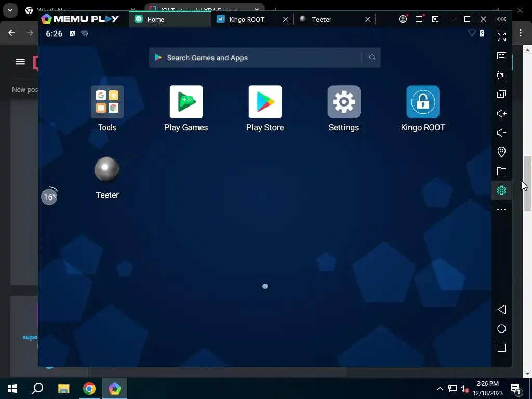Open the Tools folder
Viewport: 532px width, 399px height.
(107, 102)
